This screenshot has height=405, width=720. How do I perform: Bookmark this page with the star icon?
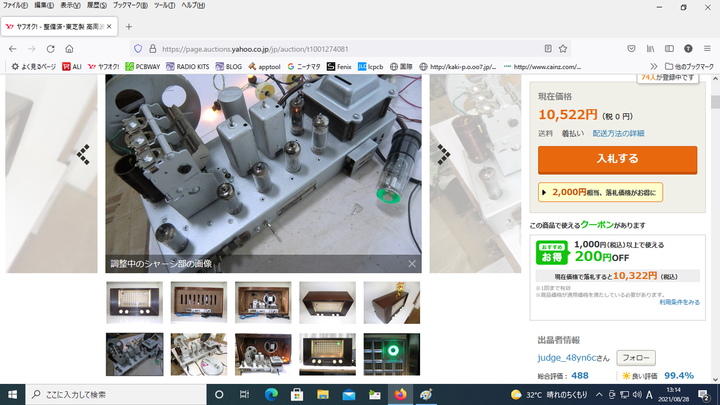(566, 48)
